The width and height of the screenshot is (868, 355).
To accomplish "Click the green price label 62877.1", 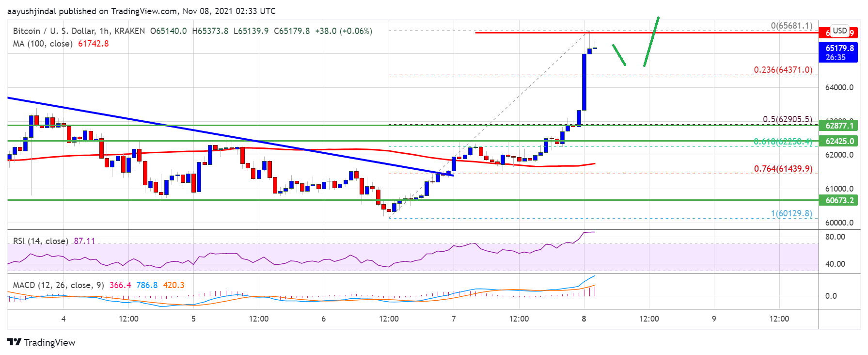I will (839, 126).
